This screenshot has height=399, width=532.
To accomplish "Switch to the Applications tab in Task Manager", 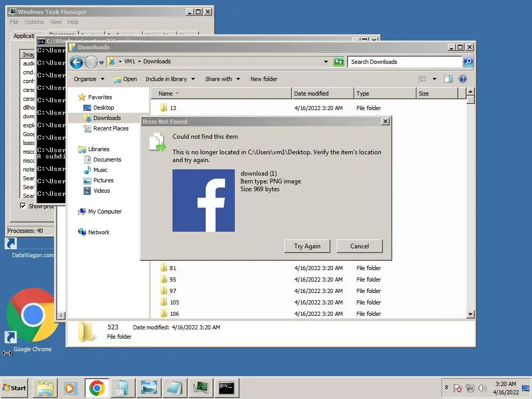I will [24, 36].
